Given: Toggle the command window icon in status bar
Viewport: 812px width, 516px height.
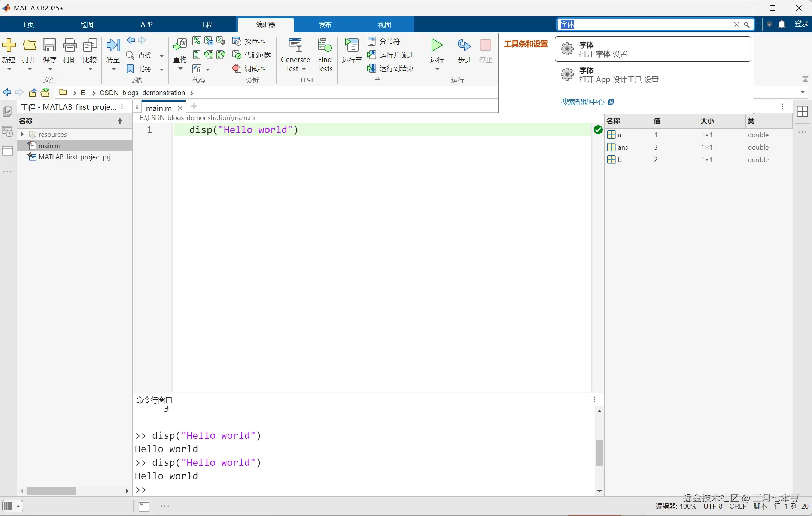Looking at the screenshot, I should tap(144, 506).
